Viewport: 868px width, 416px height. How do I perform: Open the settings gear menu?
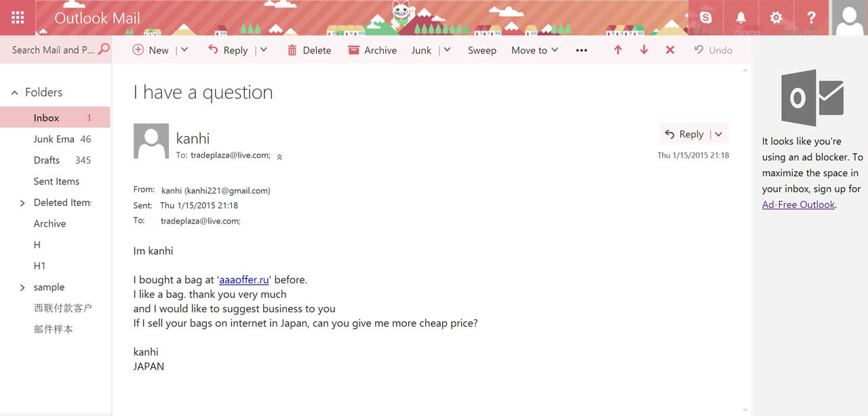click(x=776, y=18)
